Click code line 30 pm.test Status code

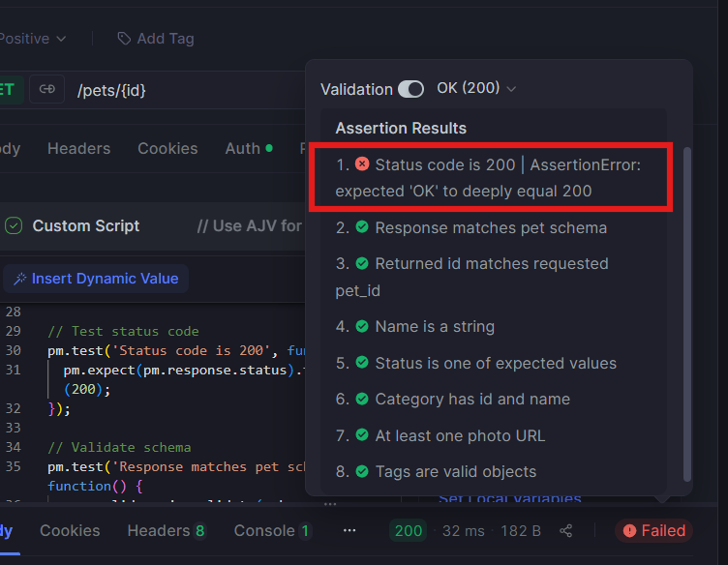coord(176,350)
